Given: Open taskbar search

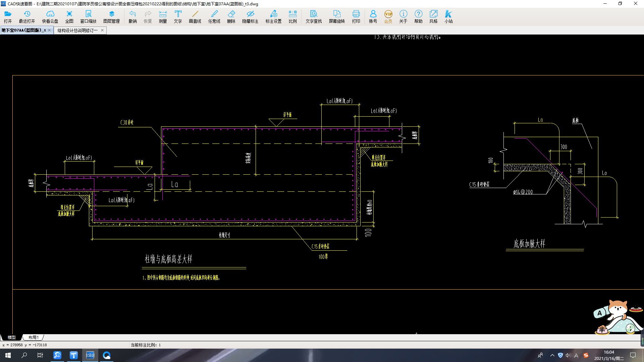Looking at the screenshot, I should click(24, 355).
